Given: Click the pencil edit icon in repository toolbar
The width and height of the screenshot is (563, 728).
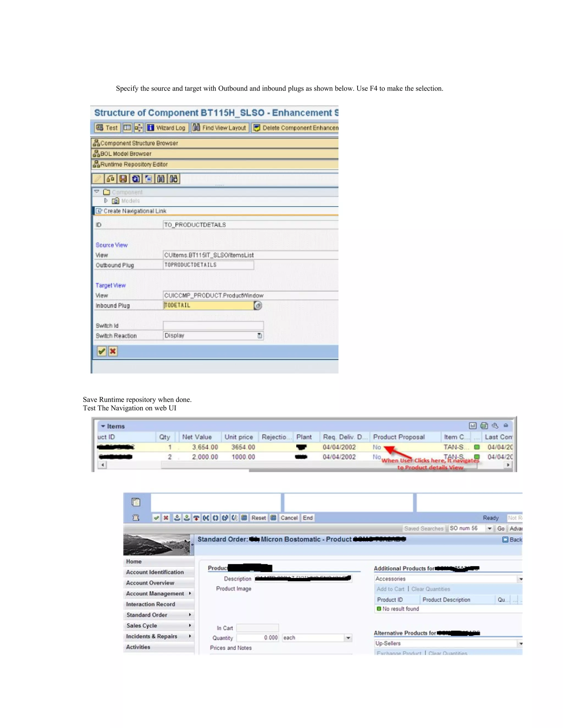Looking at the screenshot, I should pyautogui.click(x=98, y=179).
